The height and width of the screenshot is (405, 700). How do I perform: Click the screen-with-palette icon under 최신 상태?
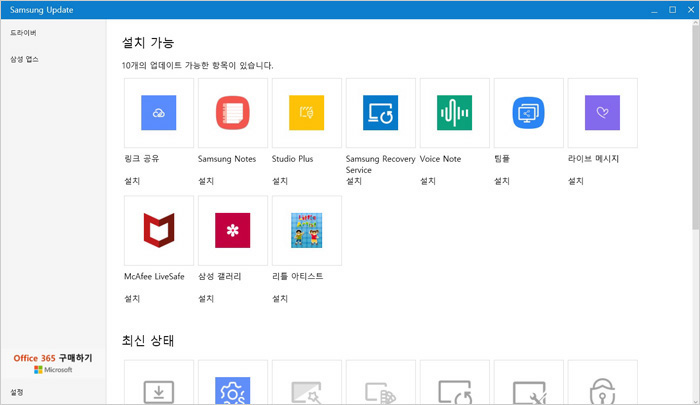pos(380,393)
